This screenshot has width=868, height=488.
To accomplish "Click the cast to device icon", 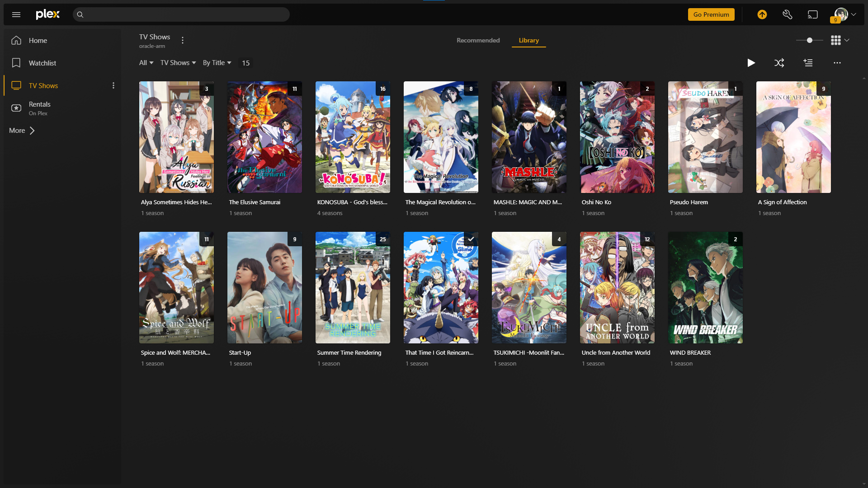I will (x=813, y=14).
